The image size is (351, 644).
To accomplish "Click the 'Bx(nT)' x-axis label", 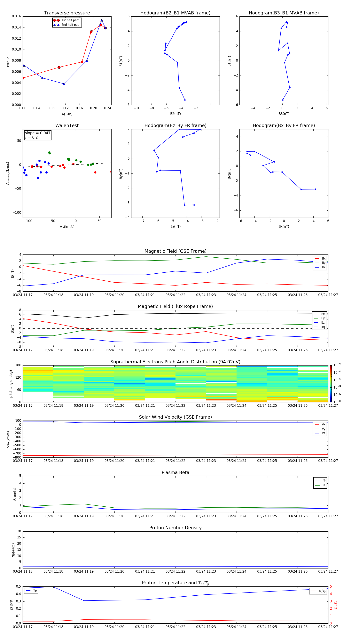I will (284, 227).
